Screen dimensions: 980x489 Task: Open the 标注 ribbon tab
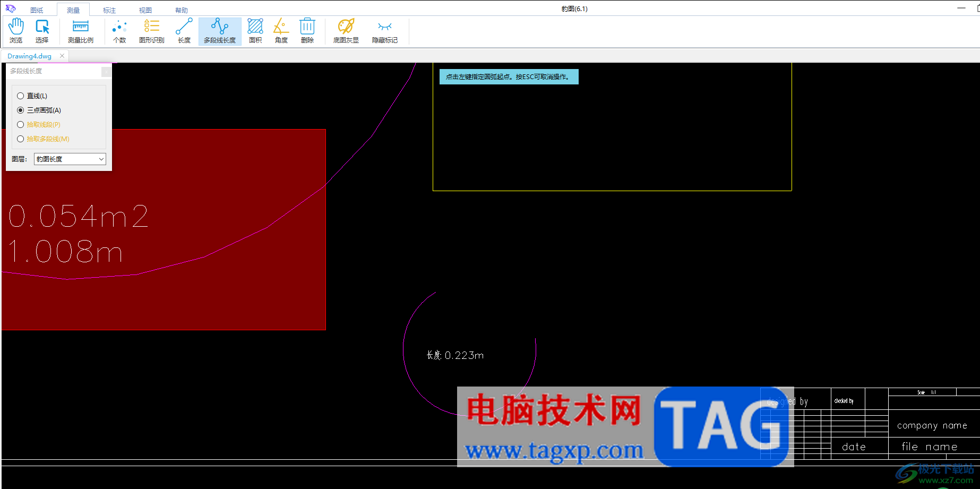click(x=109, y=10)
